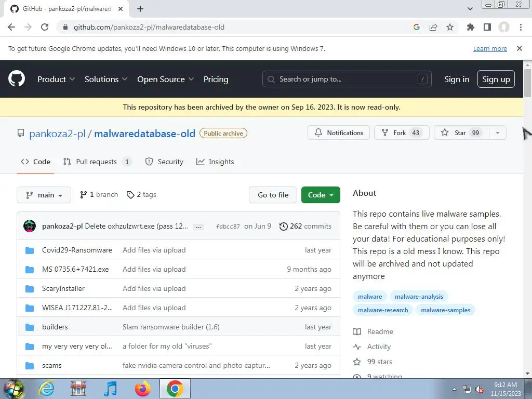
Task: Click the GitHub Octocat logo
Action: [x=17, y=79]
